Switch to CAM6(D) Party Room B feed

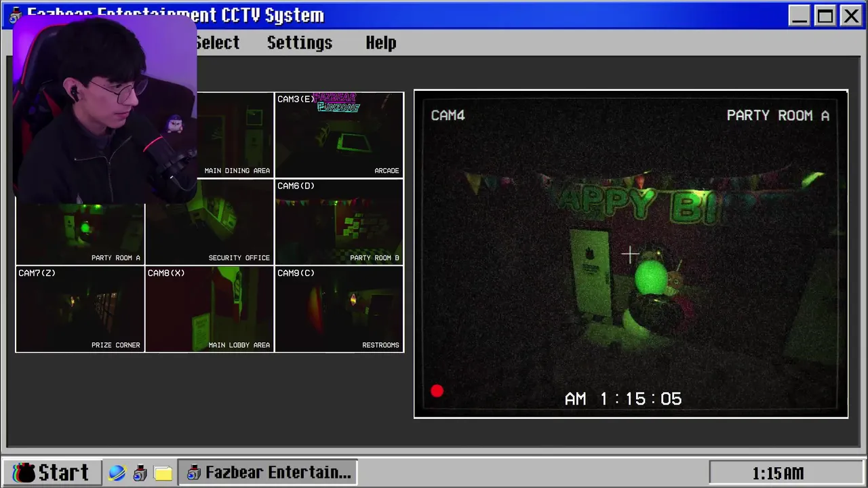(339, 222)
